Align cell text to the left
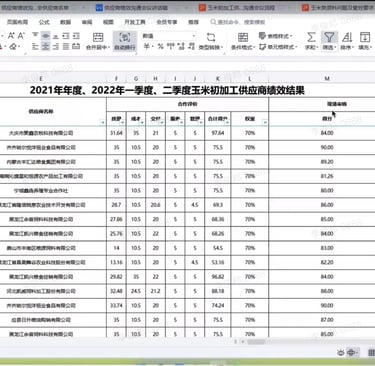 (35, 46)
